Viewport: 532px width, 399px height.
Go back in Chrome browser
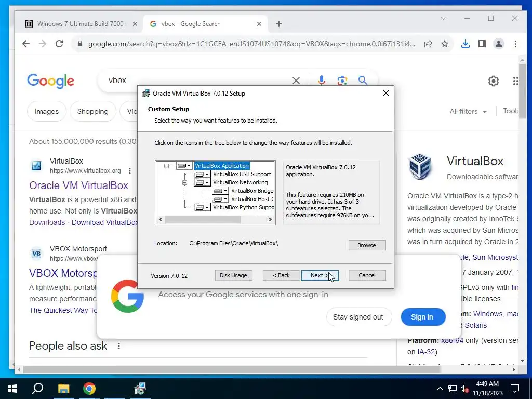coord(26,44)
